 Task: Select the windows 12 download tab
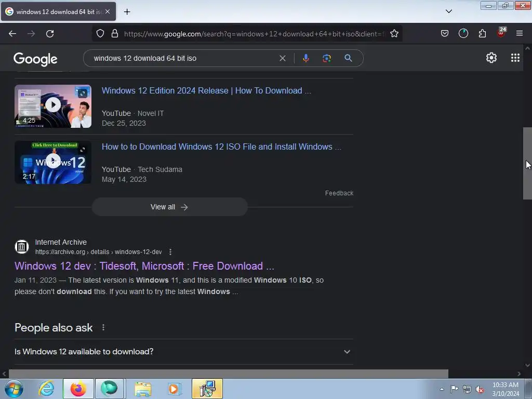point(58,11)
